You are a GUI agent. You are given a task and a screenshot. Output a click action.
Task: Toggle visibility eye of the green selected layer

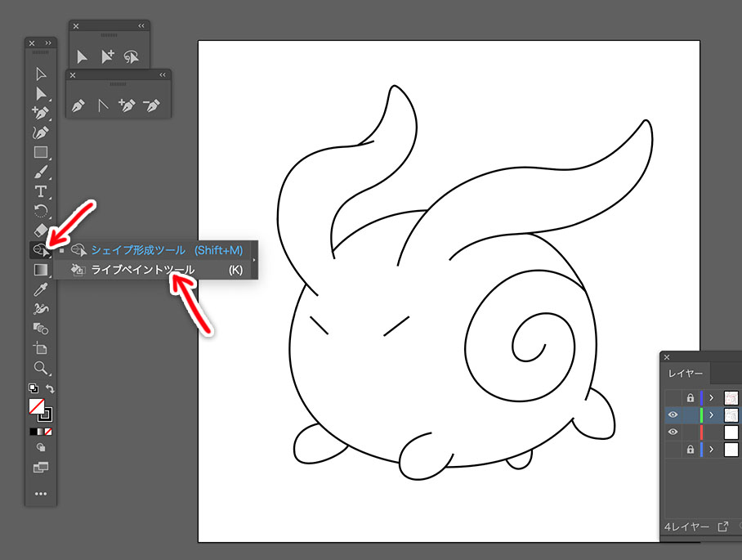click(x=673, y=414)
